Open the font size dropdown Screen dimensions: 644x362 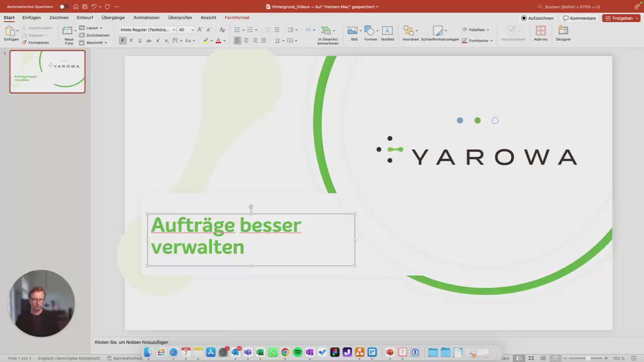192,30
